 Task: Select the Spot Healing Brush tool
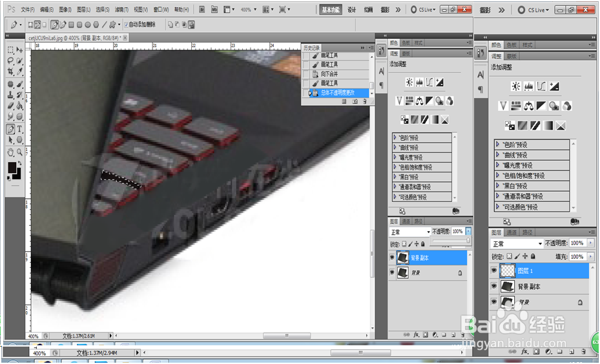pos(10,84)
